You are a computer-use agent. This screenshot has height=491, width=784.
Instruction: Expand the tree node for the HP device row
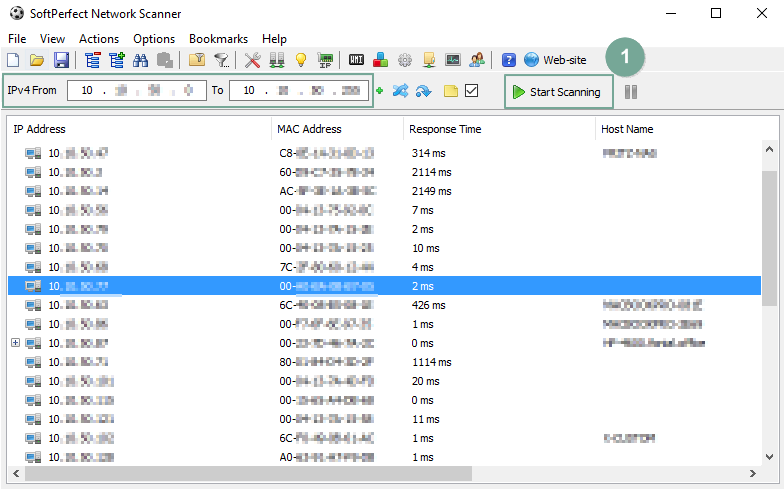point(15,343)
